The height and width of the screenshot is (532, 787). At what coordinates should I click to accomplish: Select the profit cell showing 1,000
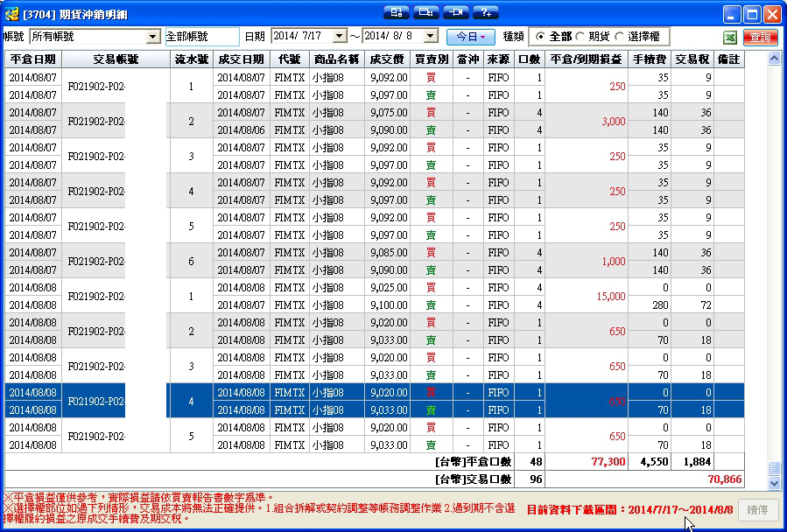click(x=587, y=261)
